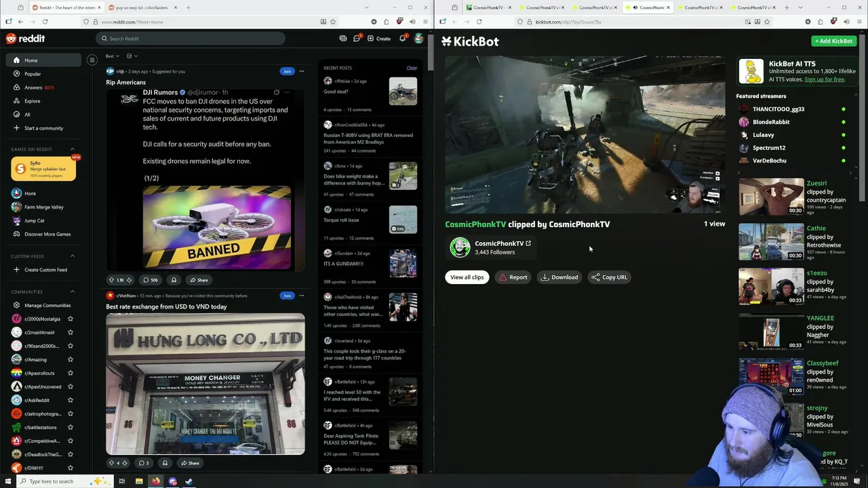The height and width of the screenshot is (488, 868).
Task: Open Syllo game card
Action: coord(43,169)
